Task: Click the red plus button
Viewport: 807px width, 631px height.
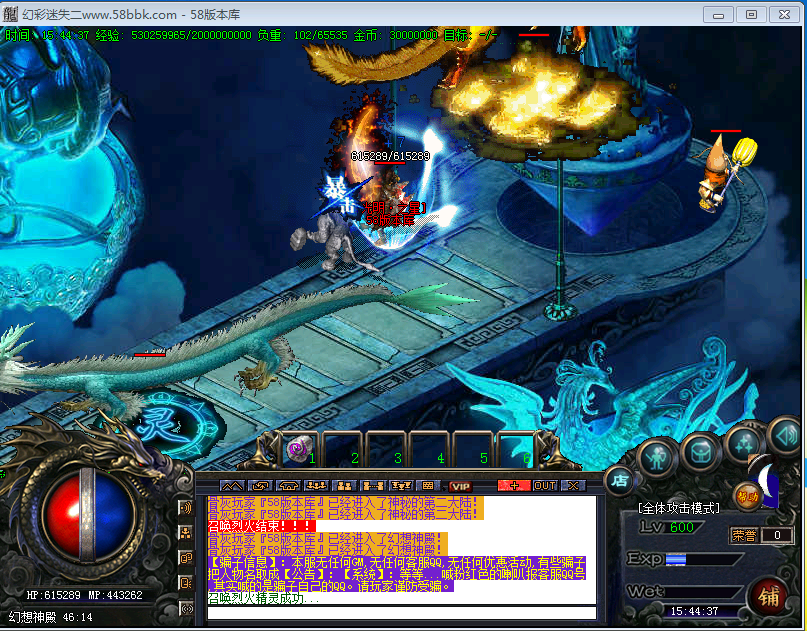Action: pos(514,486)
